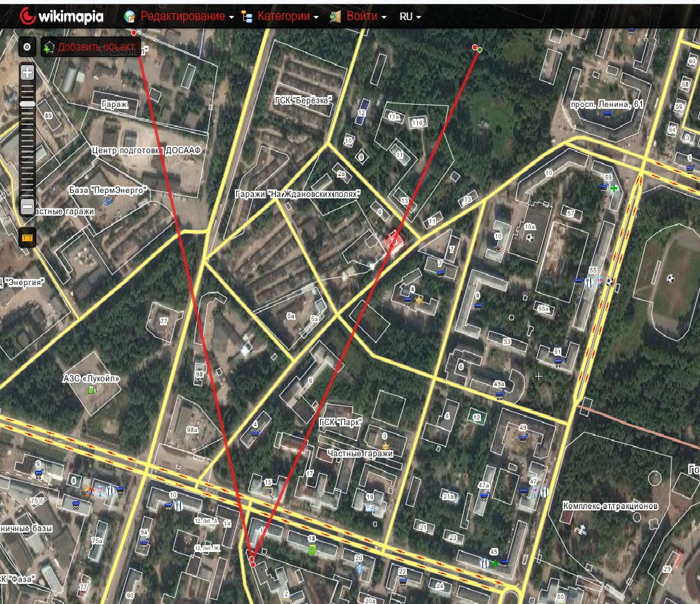This screenshot has width=700, height=604.
Task: Open the RU language selector
Action: coord(410,16)
